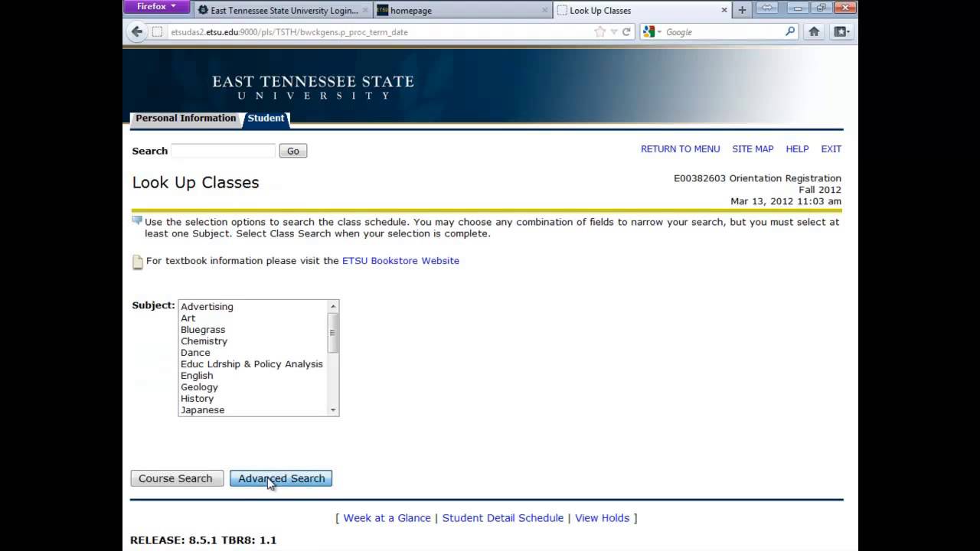Follow the RETURN TO MENU link
This screenshot has width=980, height=551.
point(681,149)
